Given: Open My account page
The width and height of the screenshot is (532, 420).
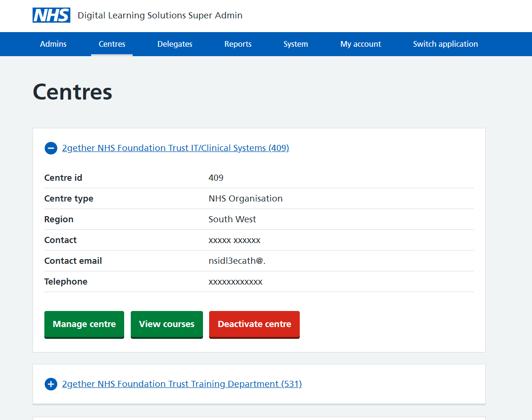Looking at the screenshot, I should 361,44.
